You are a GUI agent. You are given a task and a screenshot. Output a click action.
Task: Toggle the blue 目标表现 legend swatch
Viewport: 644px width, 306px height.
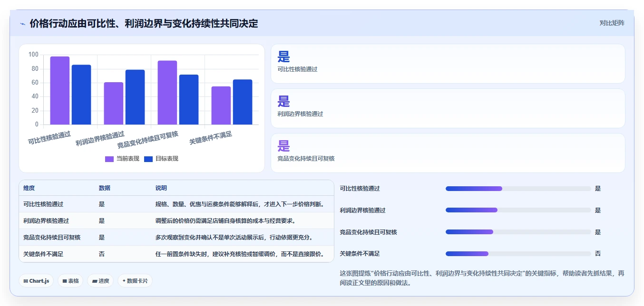click(x=148, y=159)
